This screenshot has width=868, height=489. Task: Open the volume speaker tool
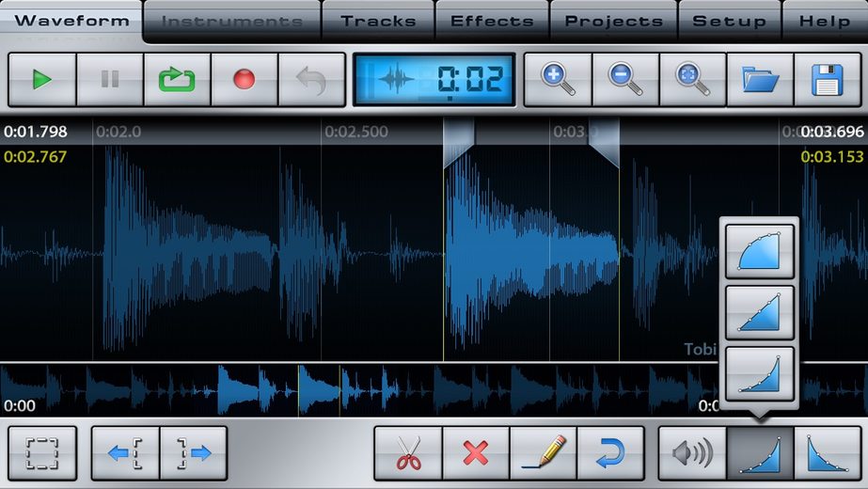tap(692, 453)
